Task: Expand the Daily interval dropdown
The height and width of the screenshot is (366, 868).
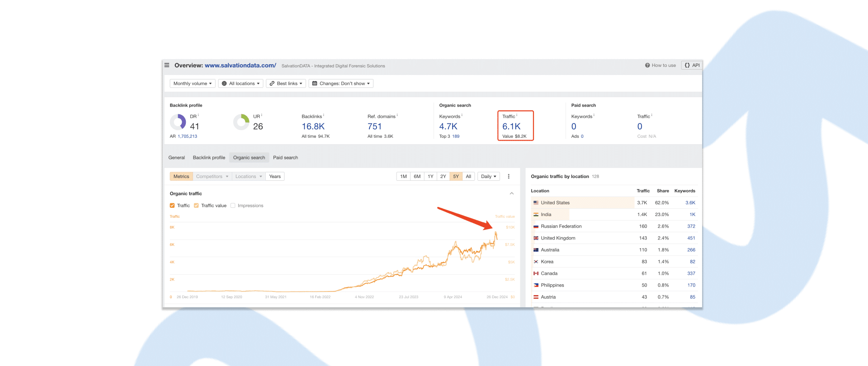Action: click(489, 177)
